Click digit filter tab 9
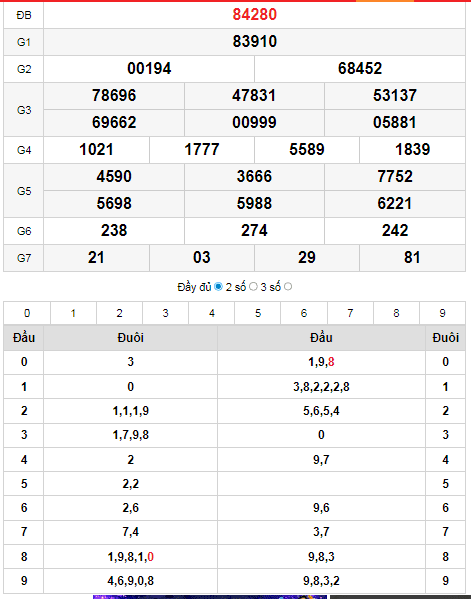This screenshot has height=599, width=471. click(x=442, y=313)
